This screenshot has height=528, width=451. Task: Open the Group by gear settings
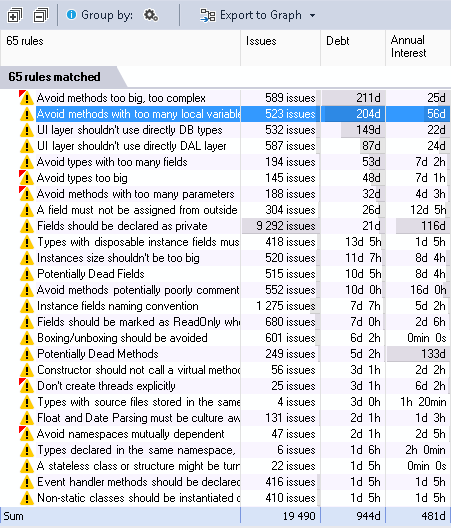click(x=151, y=15)
